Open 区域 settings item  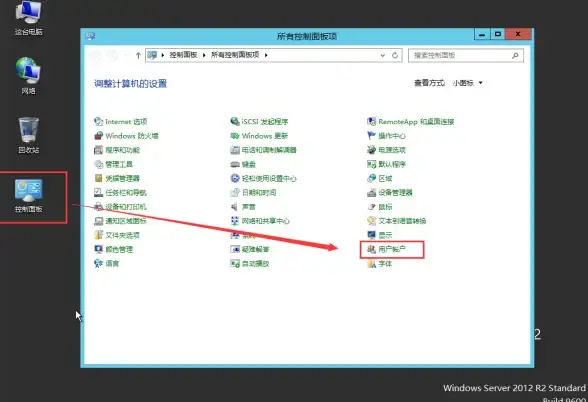380,178
